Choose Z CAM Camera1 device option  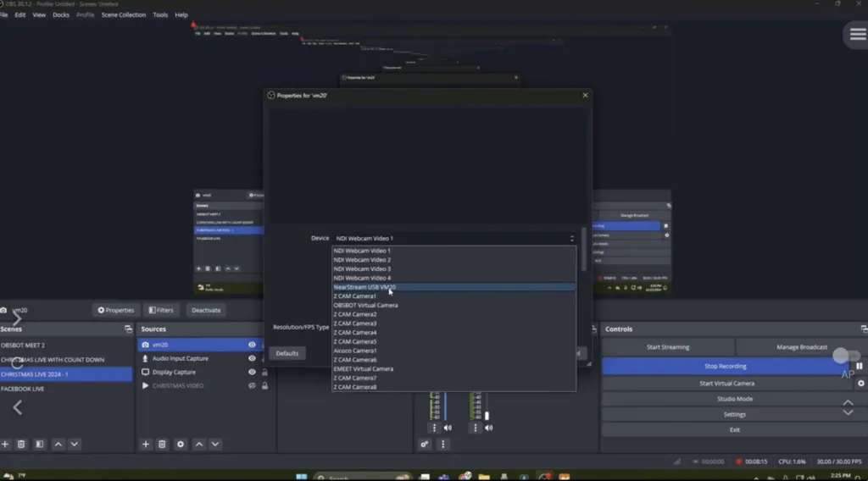(454, 296)
